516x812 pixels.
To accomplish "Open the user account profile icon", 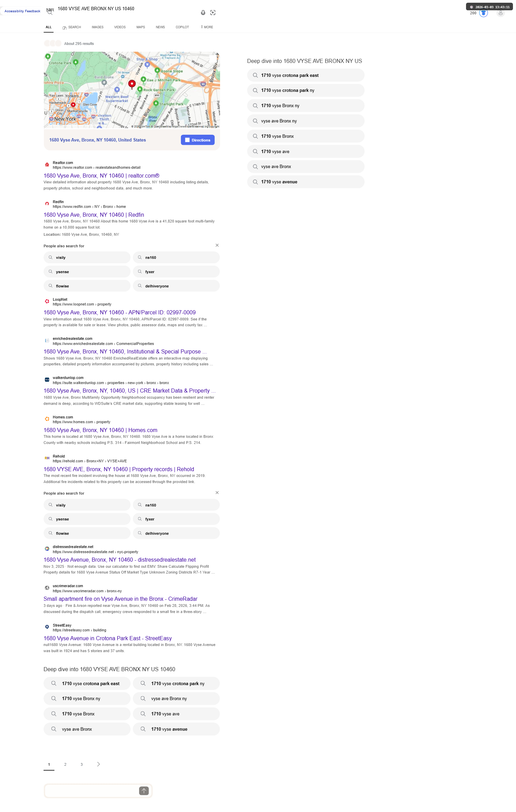I will 500,13.
